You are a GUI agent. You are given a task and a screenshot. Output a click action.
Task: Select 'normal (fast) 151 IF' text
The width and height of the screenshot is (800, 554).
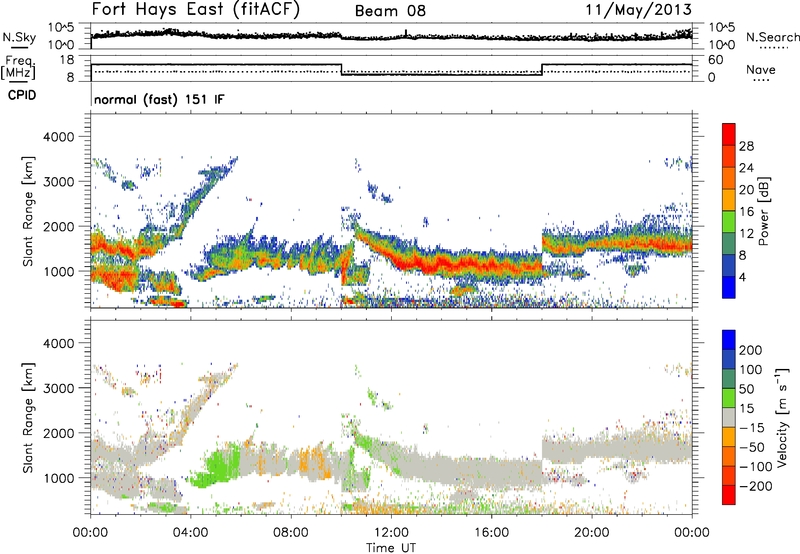(159, 99)
